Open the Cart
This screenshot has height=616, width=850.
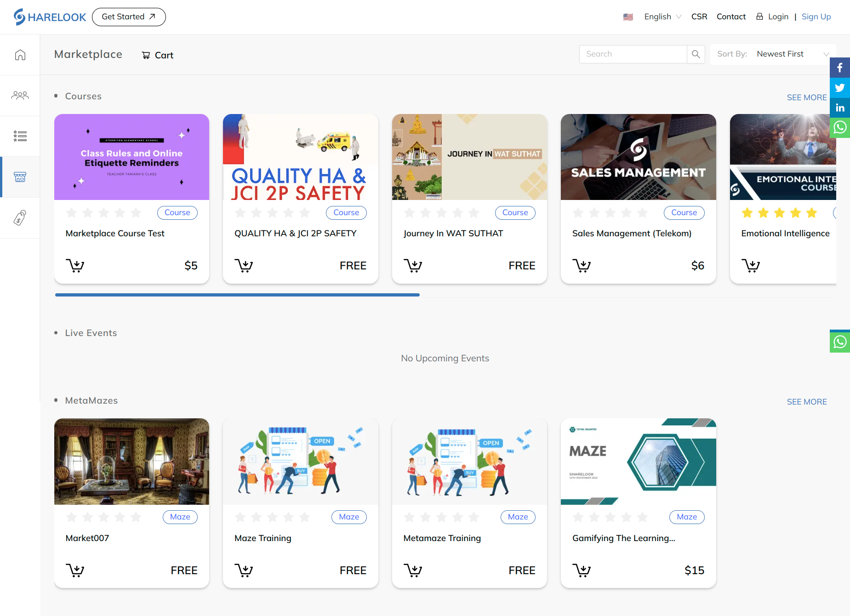158,55
